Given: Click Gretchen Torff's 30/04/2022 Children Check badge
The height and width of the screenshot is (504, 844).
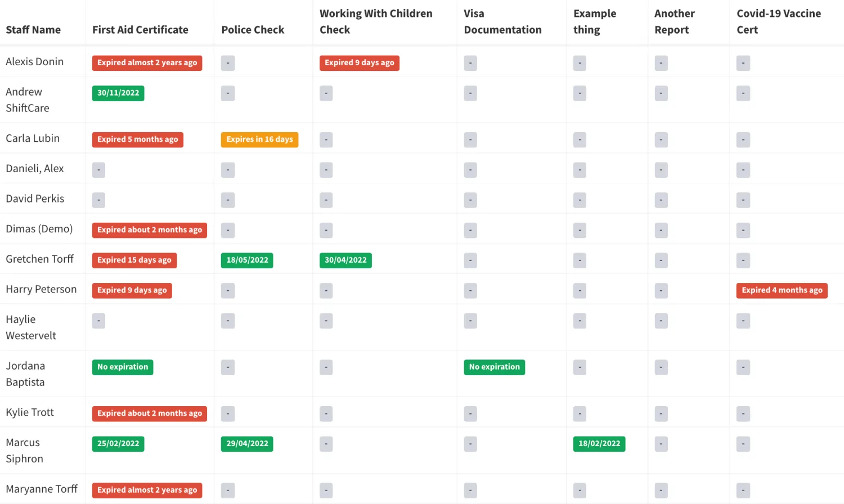Looking at the screenshot, I should coord(345,260).
